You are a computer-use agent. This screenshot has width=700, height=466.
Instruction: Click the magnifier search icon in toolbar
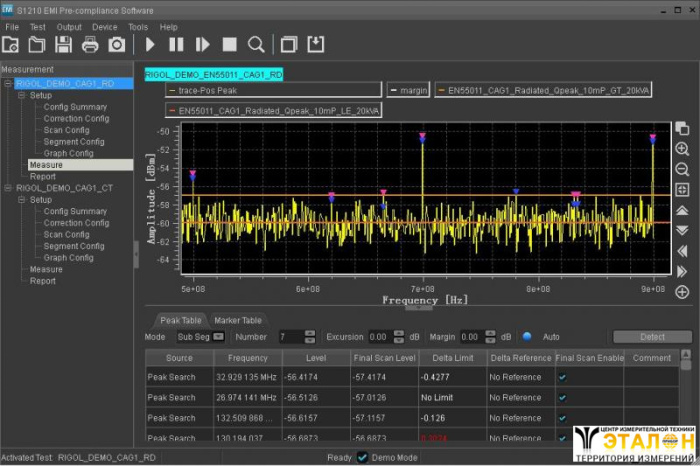point(256,45)
